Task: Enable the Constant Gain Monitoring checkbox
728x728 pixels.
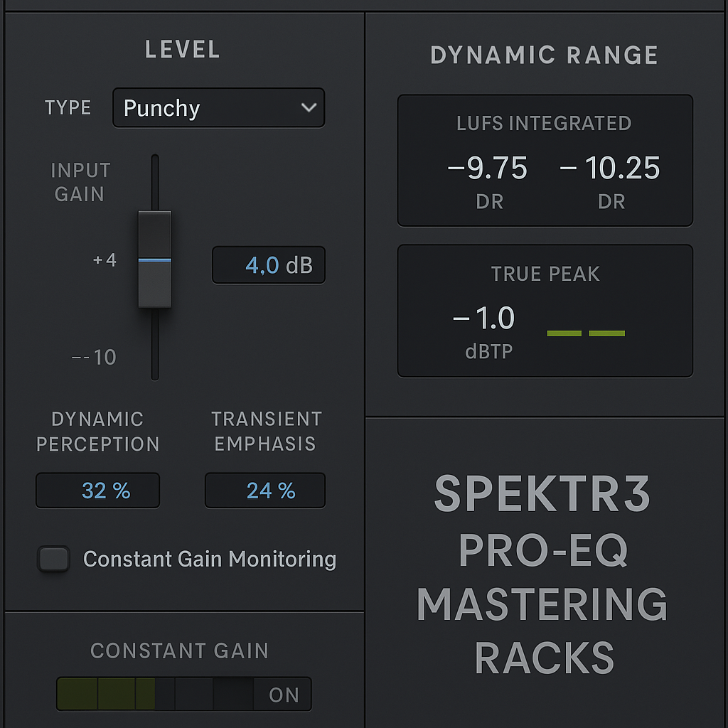Action: [x=53, y=560]
